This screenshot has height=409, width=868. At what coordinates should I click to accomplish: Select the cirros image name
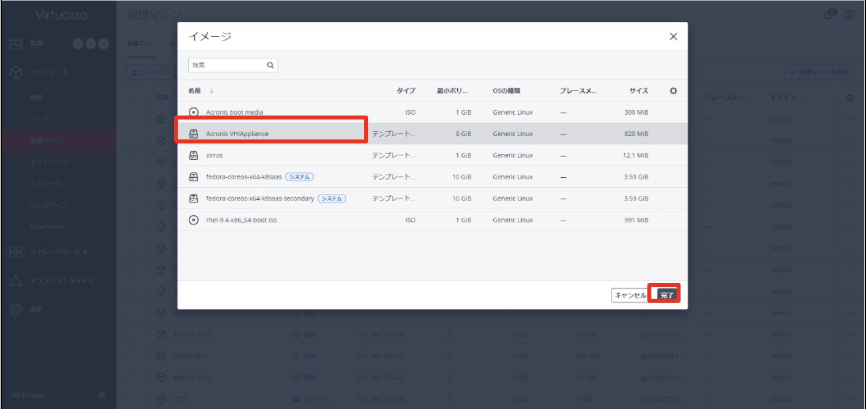point(215,155)
